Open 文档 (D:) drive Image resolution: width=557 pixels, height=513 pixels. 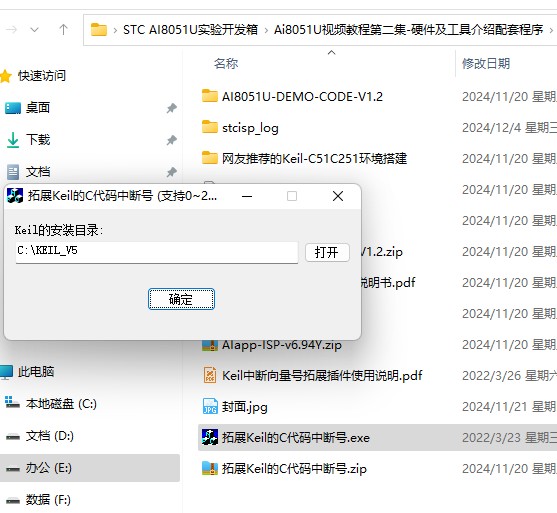[x=50, y=436]
